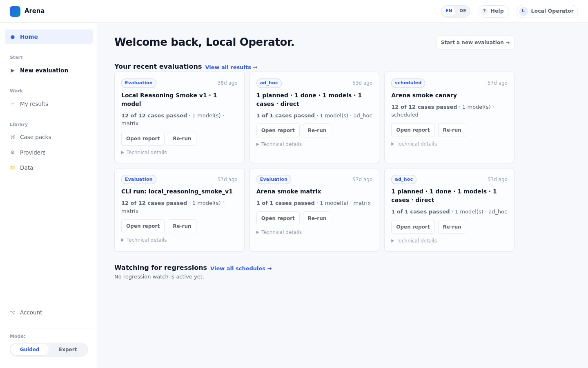Re-run Arena smoke matrix

pos(317,218)
